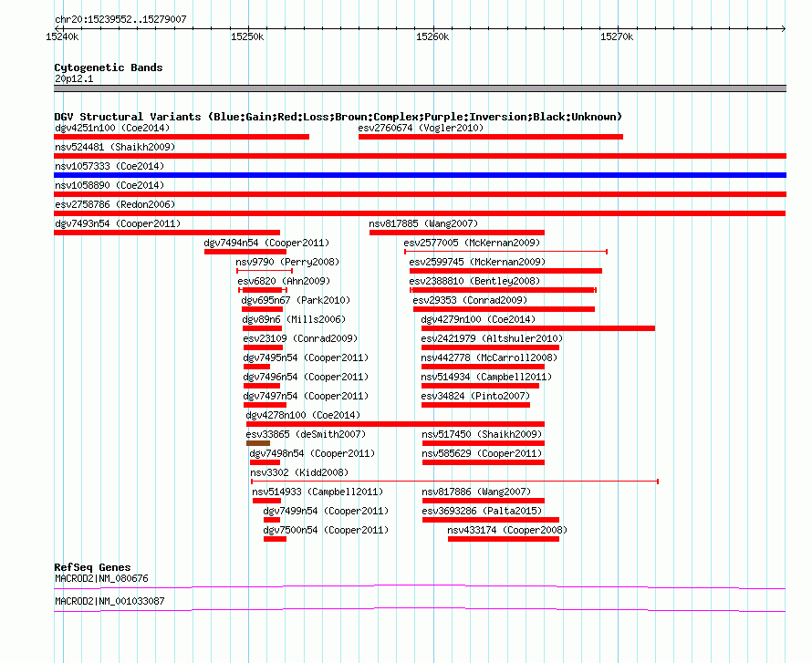Select esv34824 (Pinto2007) label
Screen dimensions: 812x663
click(x=476, y=396)
